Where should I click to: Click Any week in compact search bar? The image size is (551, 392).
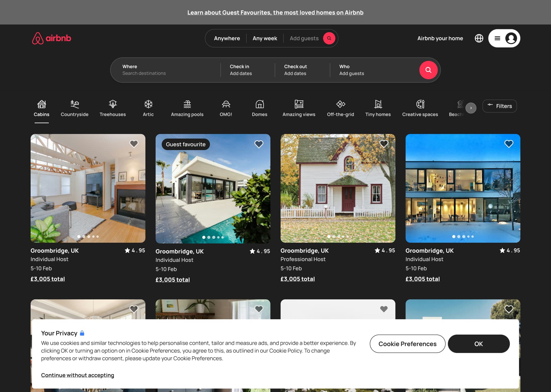click(265, 38)
